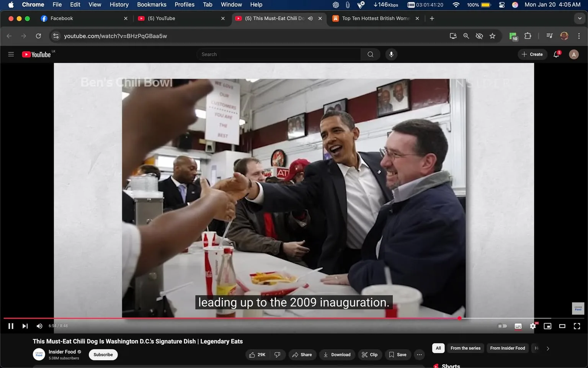Switch to miniplayer view
Image resolution: width=588 pixels, height=368 pixels.
(x=547, y=326)
